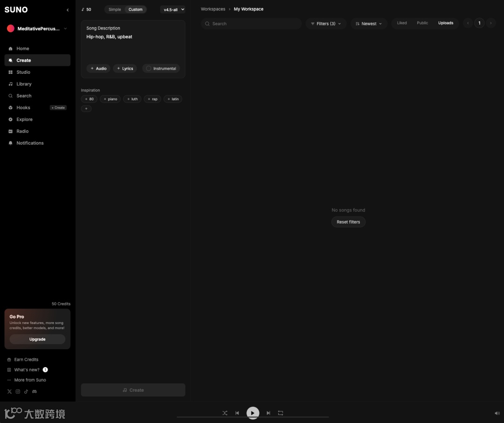The width and height of the screenshot is (504, 423).
Task: Open Suno's Discord icon
Action: point(35,391)
